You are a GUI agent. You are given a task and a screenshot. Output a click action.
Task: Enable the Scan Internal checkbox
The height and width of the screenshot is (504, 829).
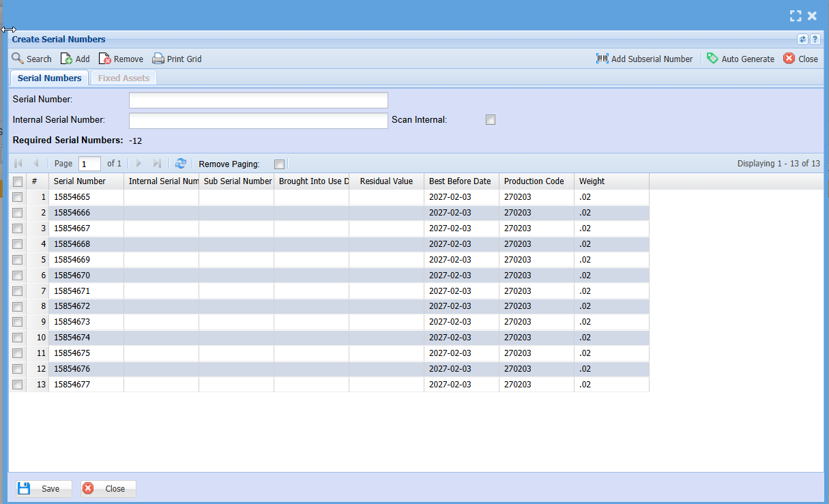click(x=490, y=120)
